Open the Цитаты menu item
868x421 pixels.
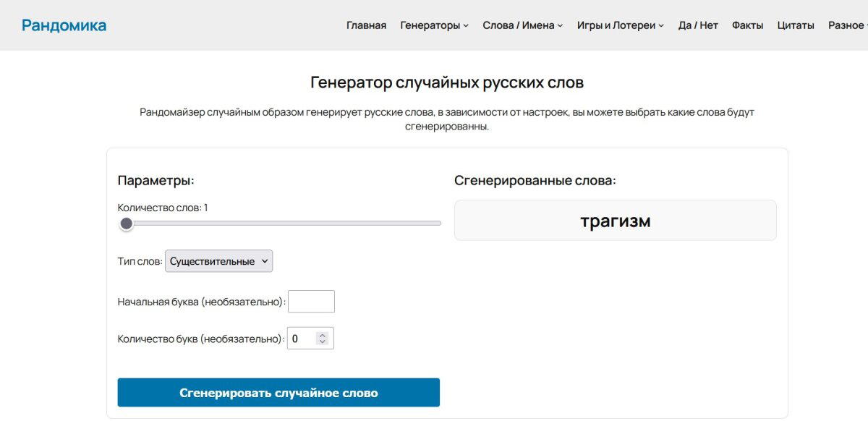[x=796, y=25]
